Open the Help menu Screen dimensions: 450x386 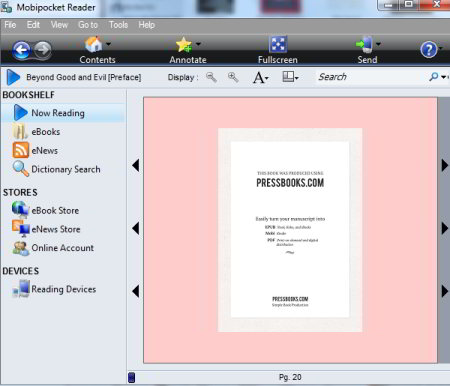click(x=147, y=25)
